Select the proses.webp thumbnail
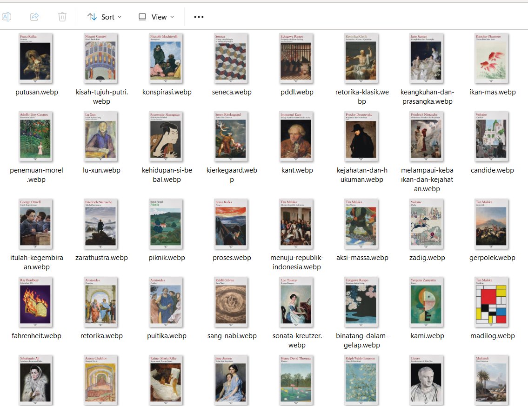 [232, 224]
